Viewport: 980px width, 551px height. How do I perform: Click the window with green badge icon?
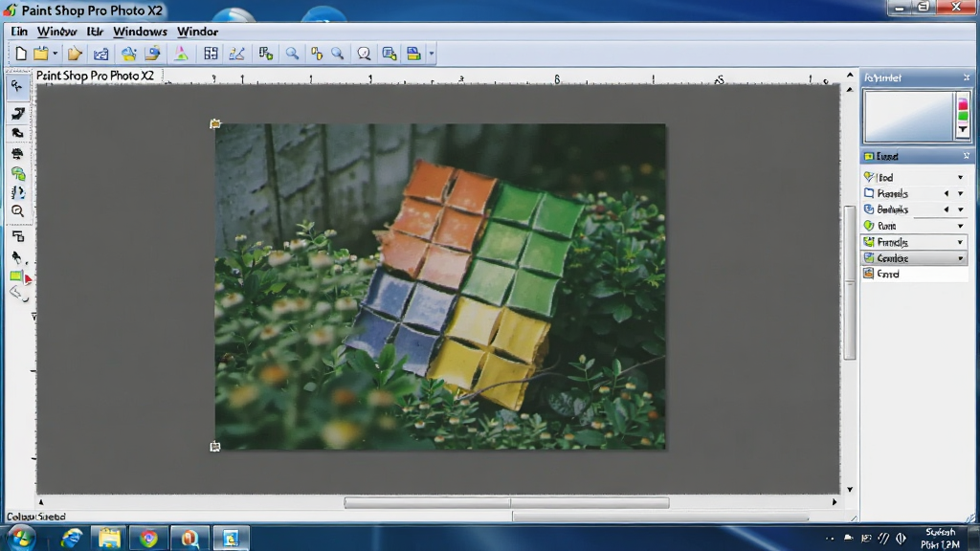[390, 54]
